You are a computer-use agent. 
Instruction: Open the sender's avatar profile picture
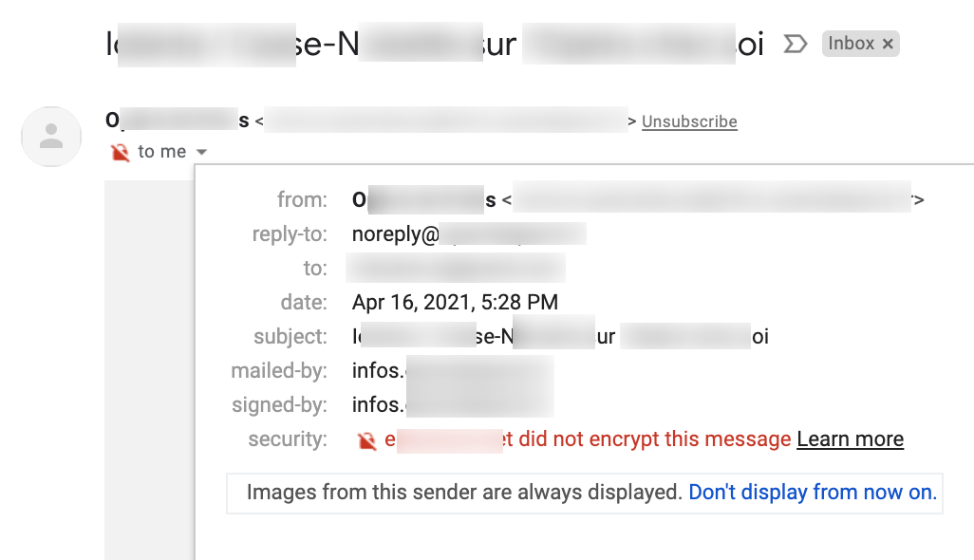click(x=51, y=137)
